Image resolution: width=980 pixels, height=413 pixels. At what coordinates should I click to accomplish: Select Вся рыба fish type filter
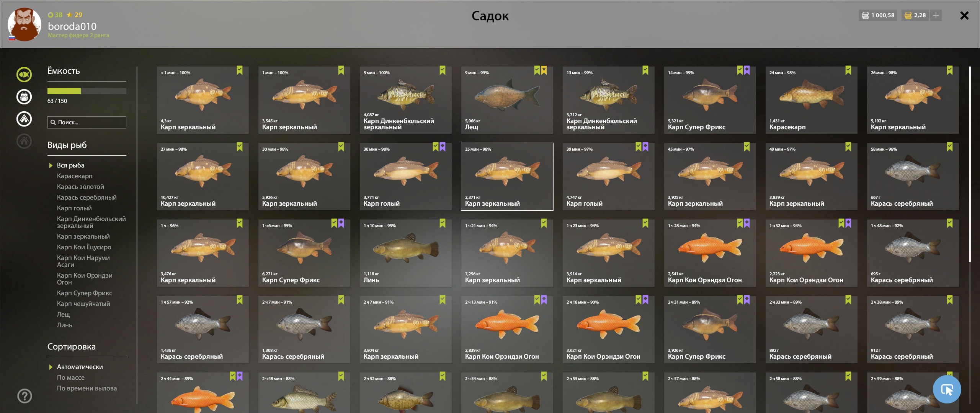click(71, 165)
